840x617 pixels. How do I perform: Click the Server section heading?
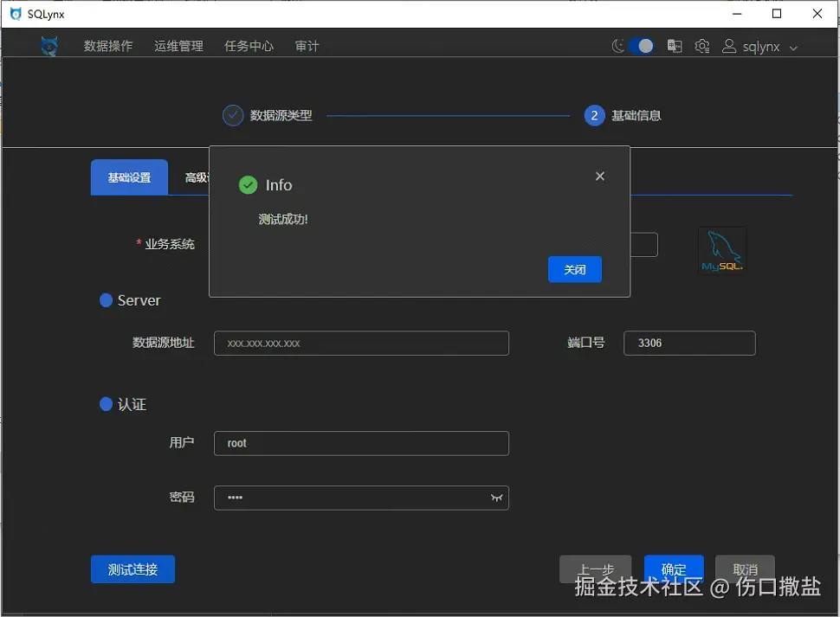pyautogui.click(x=139, y=300)
